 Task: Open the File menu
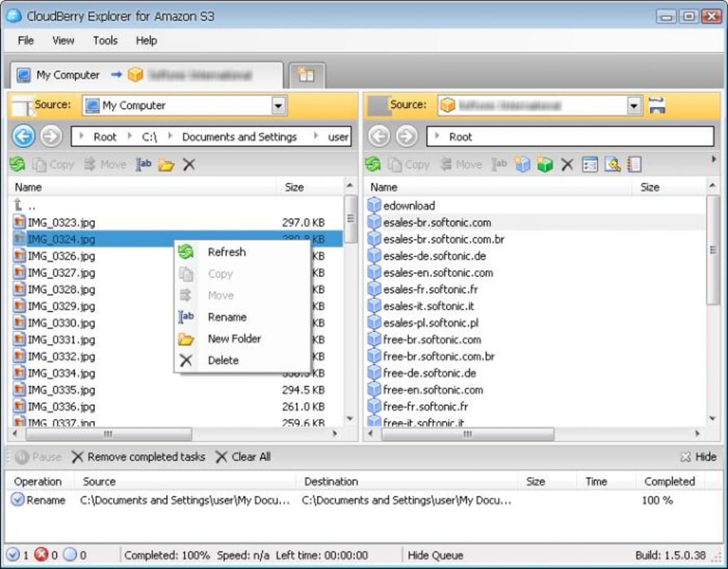(26, 41)
